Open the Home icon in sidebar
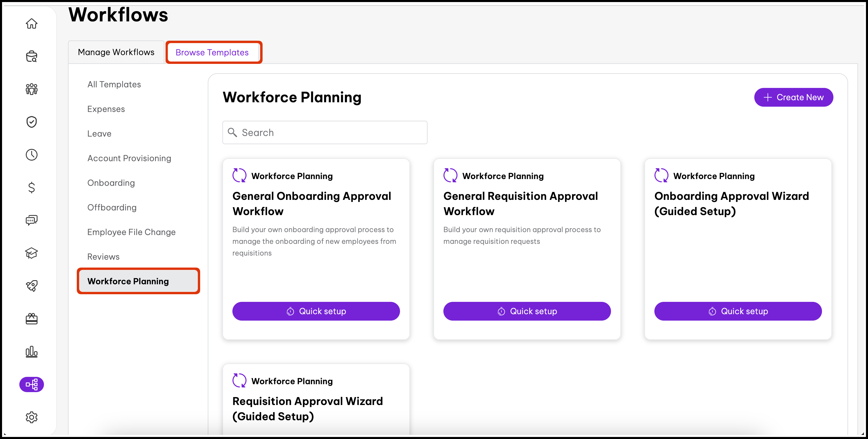Screen dimensions: 868x439 (x=31, y=23)
